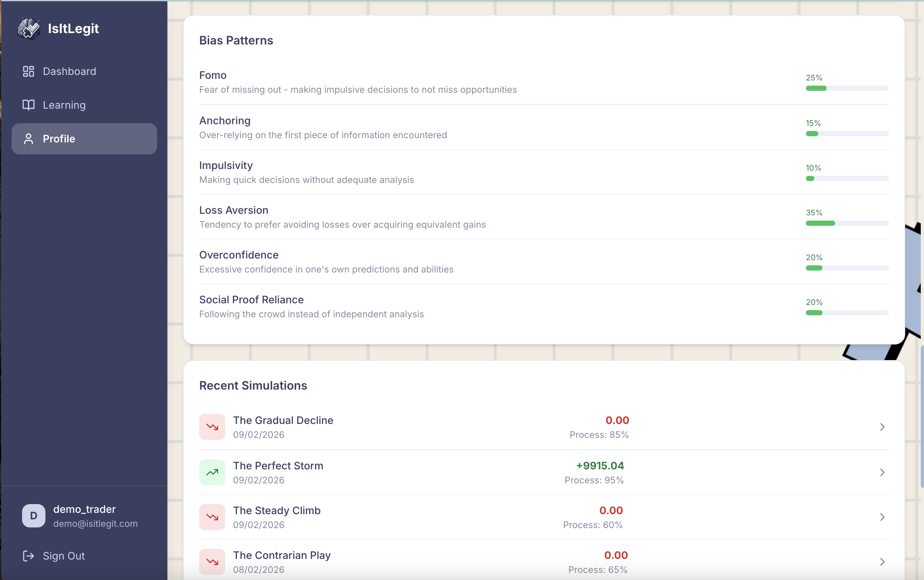
Task: Click the Sign Out arrow icon
Action: tap(28, 556)
